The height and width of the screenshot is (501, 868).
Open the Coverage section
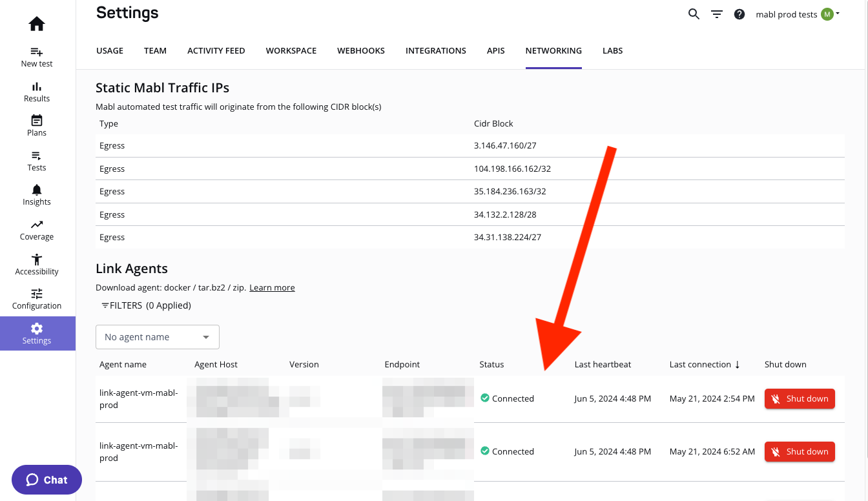pyautogui.click(x=37, y=230)
